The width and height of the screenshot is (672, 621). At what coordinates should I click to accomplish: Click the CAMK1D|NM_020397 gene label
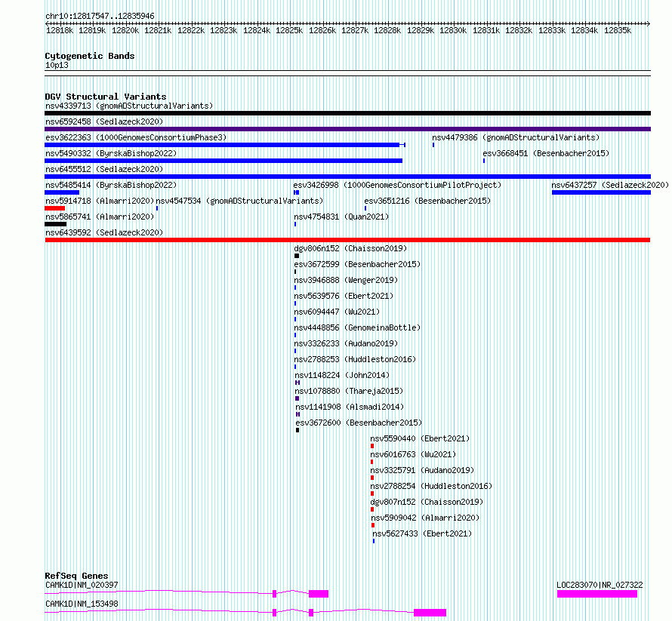pos(82,585)
